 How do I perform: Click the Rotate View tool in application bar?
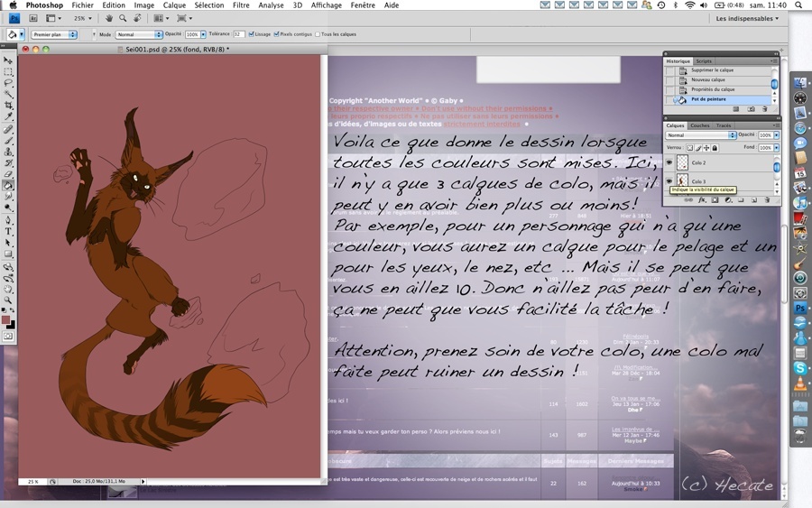pyautogui.click(x=137, y=18)
